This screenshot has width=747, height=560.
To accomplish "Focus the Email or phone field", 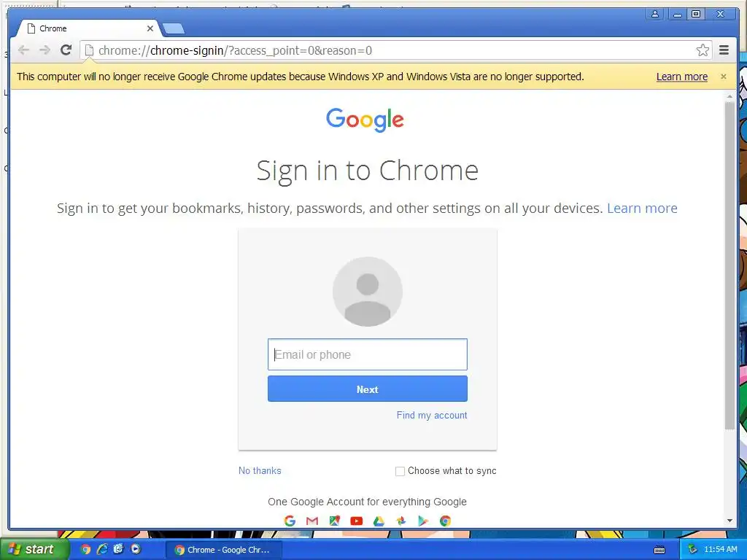I will (368, 354).
